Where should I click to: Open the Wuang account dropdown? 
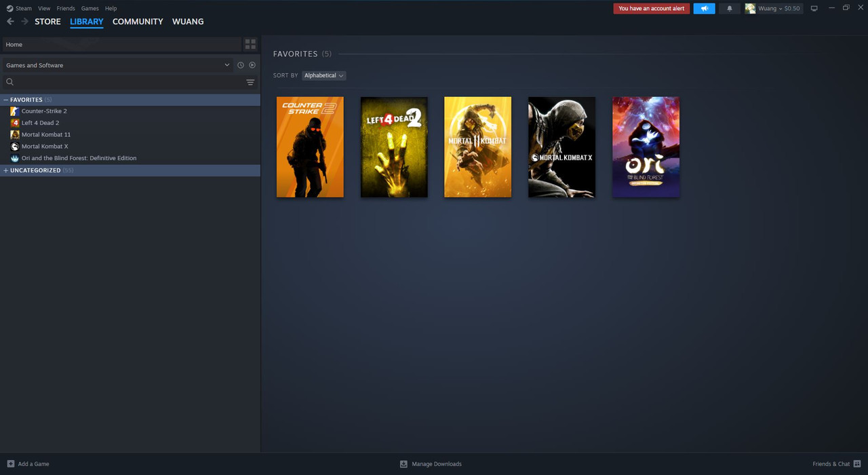pos(779,8)
